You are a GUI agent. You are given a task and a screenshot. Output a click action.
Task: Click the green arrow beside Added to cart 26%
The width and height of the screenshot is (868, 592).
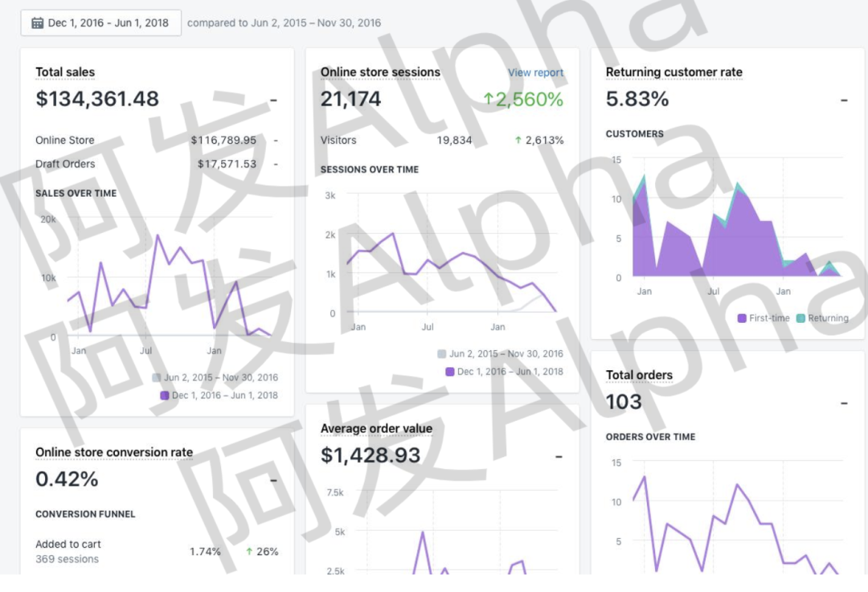click(x=249, y=552)
